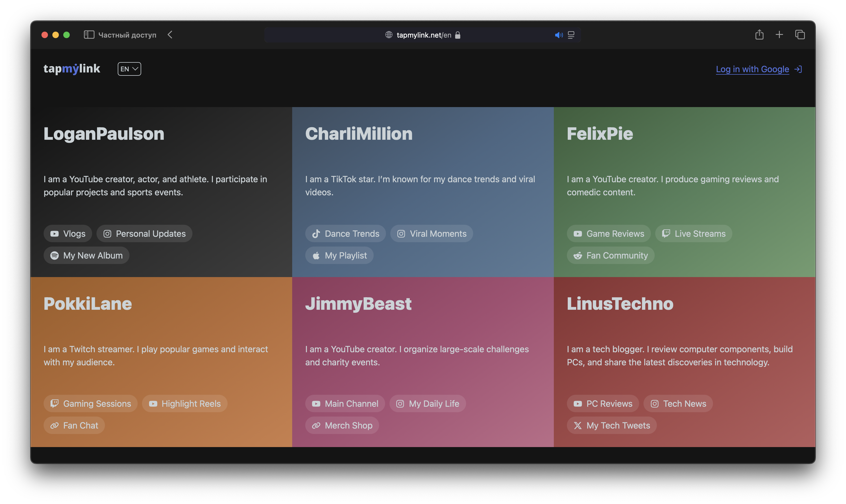This screenshot has width=846, height=504.
Task: Click the Share icon in the Safari toolbar
Action: 759,34
